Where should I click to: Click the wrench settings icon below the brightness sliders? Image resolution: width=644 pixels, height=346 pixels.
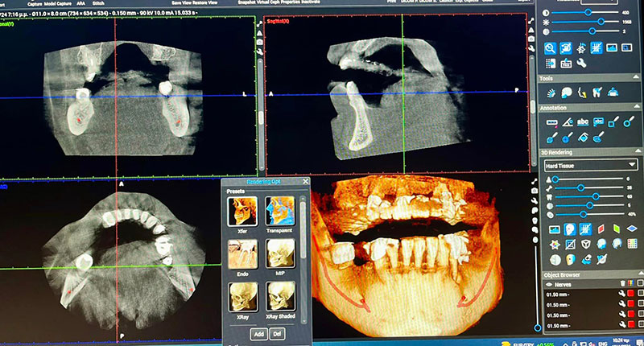(x=581, y=64)
